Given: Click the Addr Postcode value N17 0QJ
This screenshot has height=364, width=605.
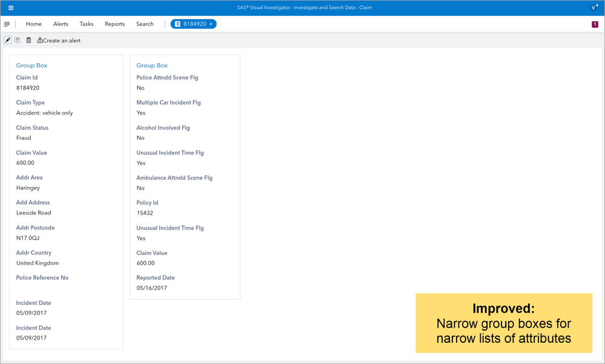Looking at the screenshot, I should click(28, 238).
